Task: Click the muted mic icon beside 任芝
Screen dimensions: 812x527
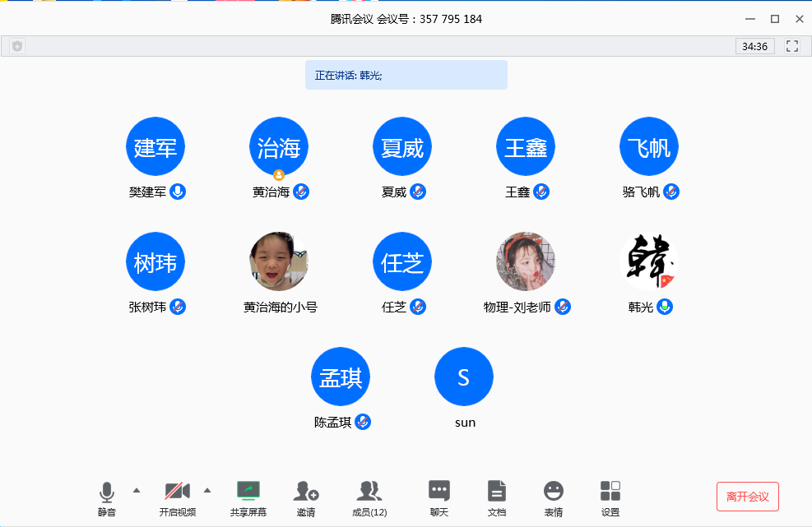Action: (418, 307)
